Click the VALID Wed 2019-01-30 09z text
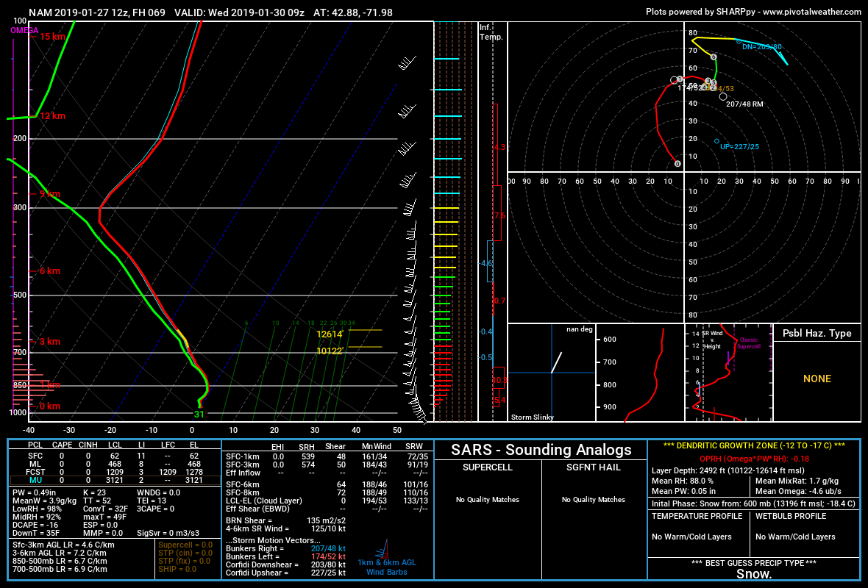Image resolution: width=868 pixels, height=588 pixels. 239,12
